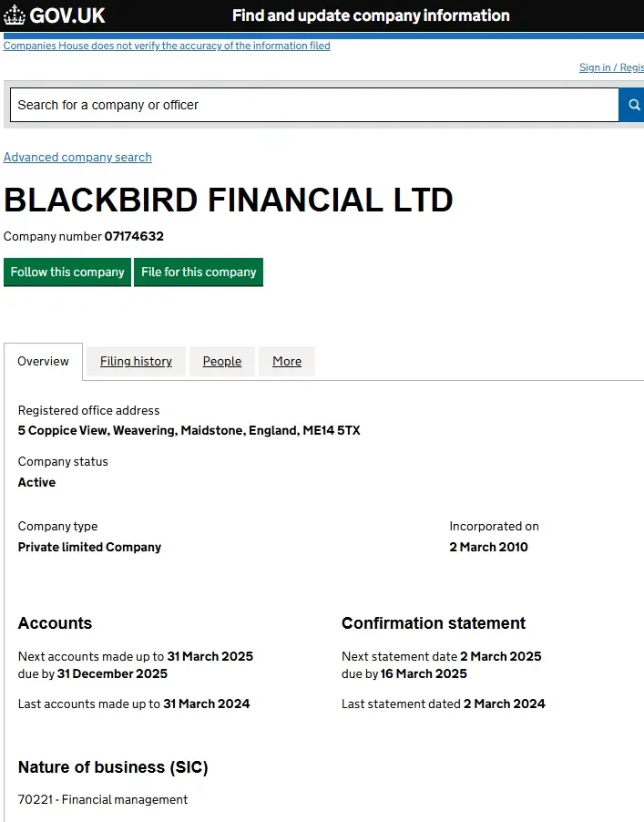Click the BLACKBIRD FINANCIAL LTD heading
This screenshot has height=822, width=644.
pos(228,200)
